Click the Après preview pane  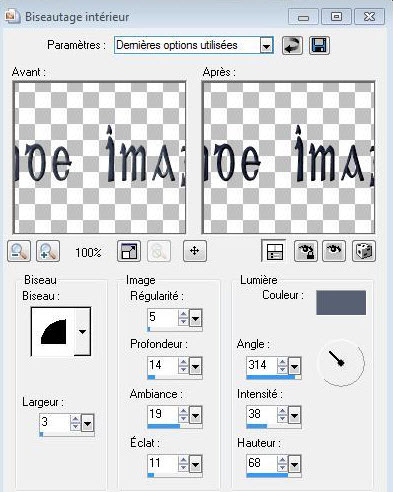tap(288, 158)
